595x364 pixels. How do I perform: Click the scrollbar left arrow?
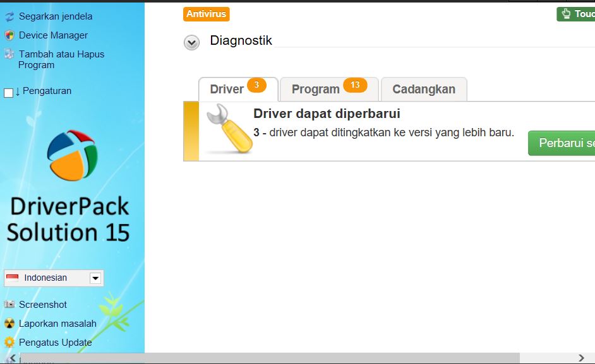[13, 358]
